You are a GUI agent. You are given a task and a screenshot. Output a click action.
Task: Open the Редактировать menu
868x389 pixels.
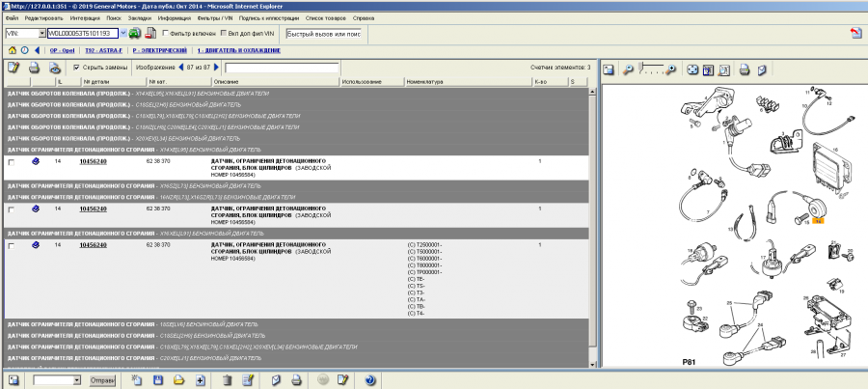tap(44, 18)
